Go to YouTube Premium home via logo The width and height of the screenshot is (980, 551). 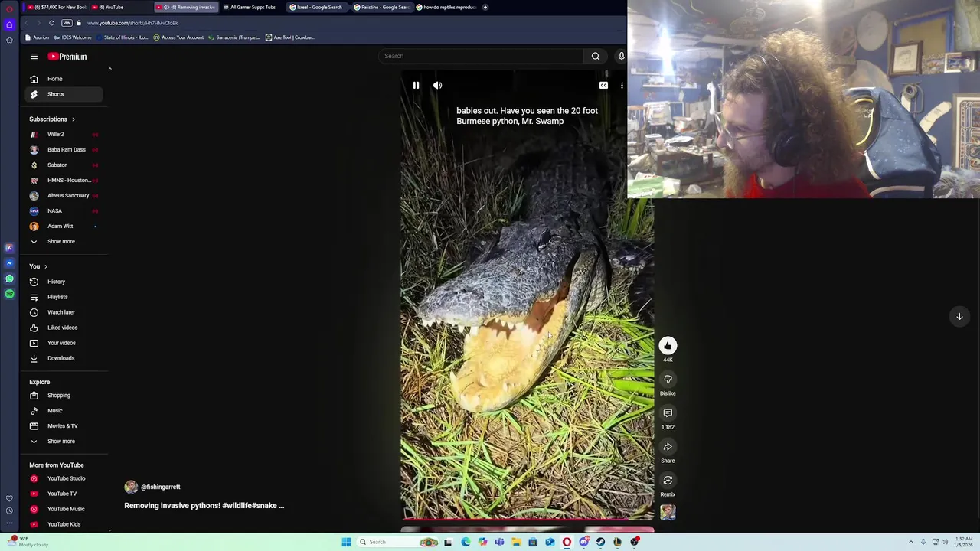tap(67, 57)
